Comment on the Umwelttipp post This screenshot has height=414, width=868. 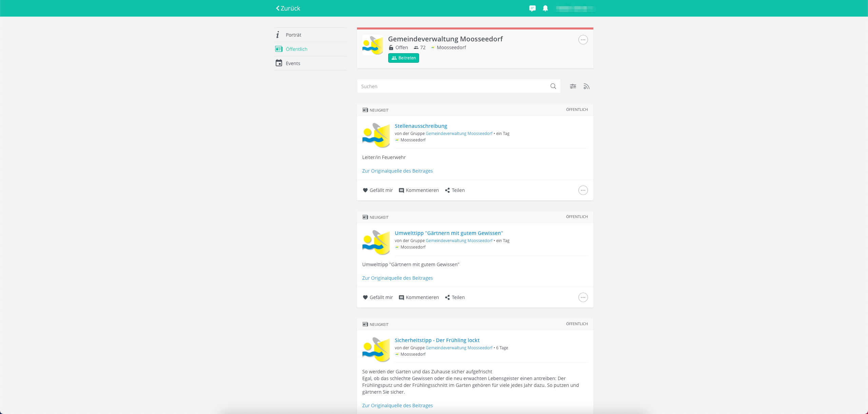click(419, 297)
